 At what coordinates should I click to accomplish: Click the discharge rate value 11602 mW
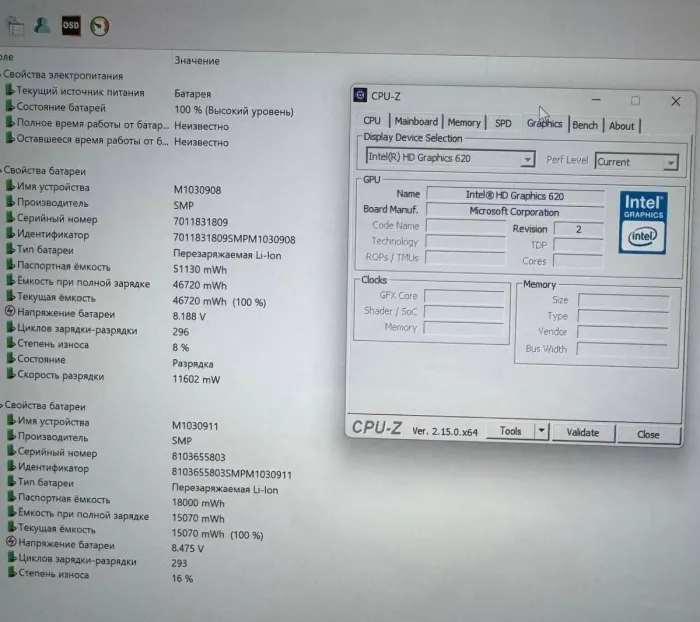click(x=196, y=379)
